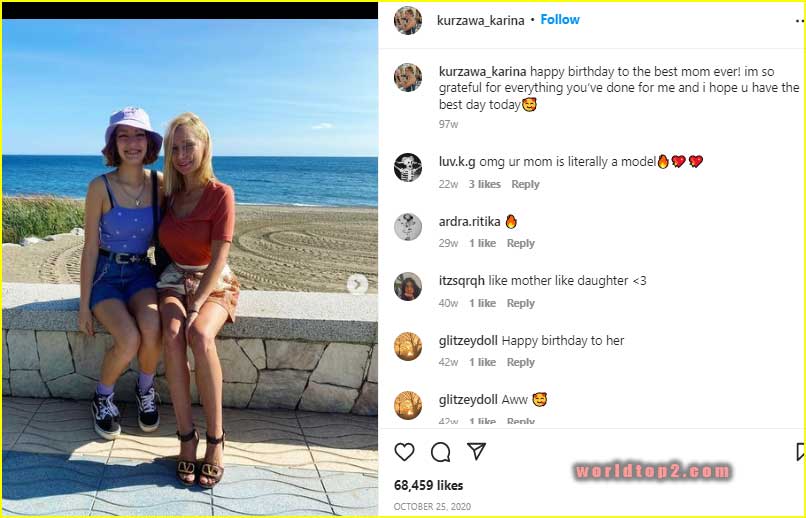
Task: Reply to itzsqrqh's comment
Action: [x=520, y=303]
